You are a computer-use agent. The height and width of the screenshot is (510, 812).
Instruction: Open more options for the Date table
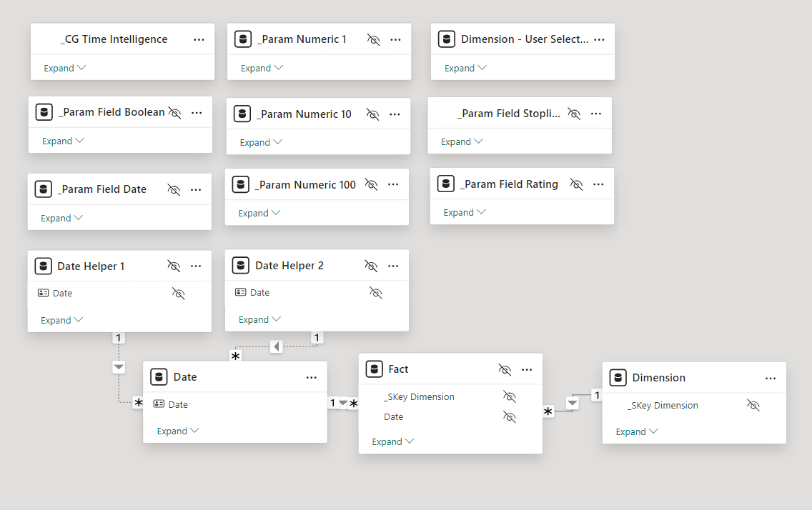(x=311, y=378)
